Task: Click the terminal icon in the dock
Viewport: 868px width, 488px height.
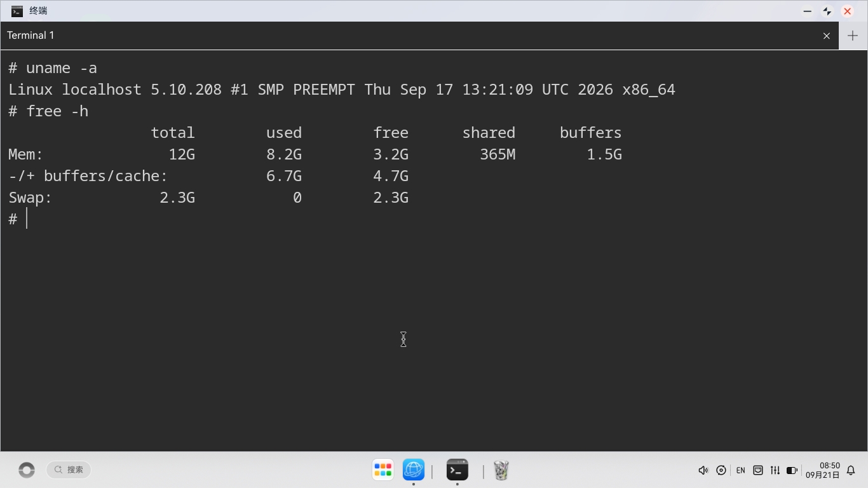Action: pos(458,470)
